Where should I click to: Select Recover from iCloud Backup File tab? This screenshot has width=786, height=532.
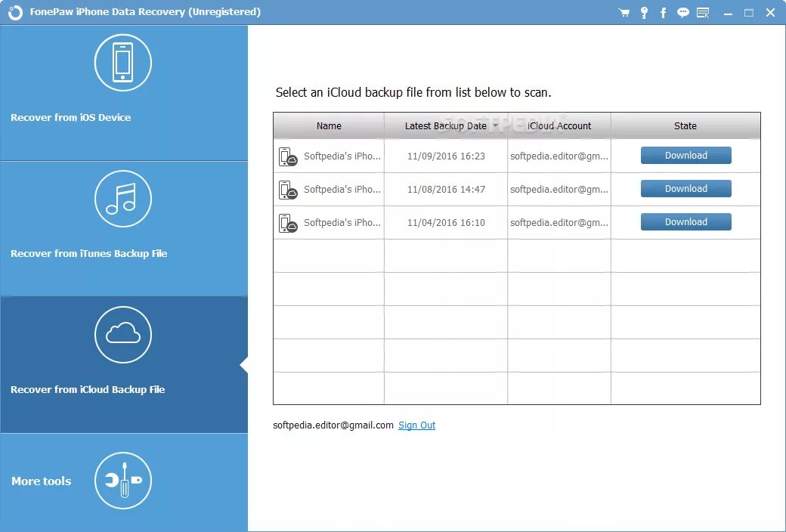[124, 364]
